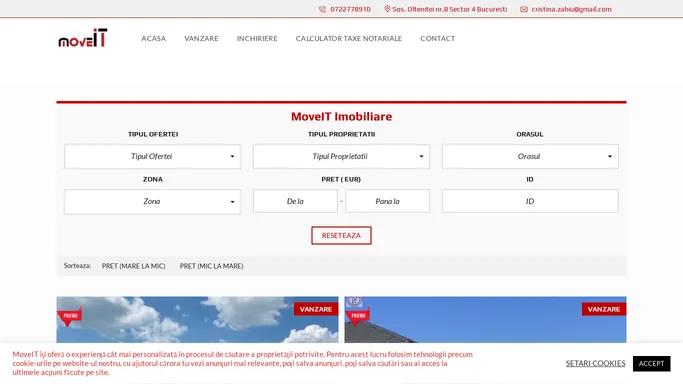
Task: Expand the Tipul Proprietatii dropdown
Action: (x=341, y=156)
